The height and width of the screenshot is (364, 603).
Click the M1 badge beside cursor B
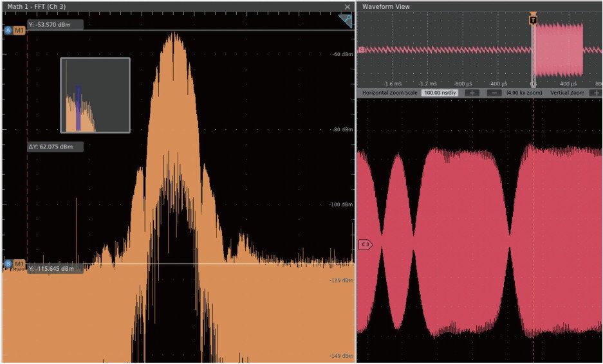[x=19, y=264]
